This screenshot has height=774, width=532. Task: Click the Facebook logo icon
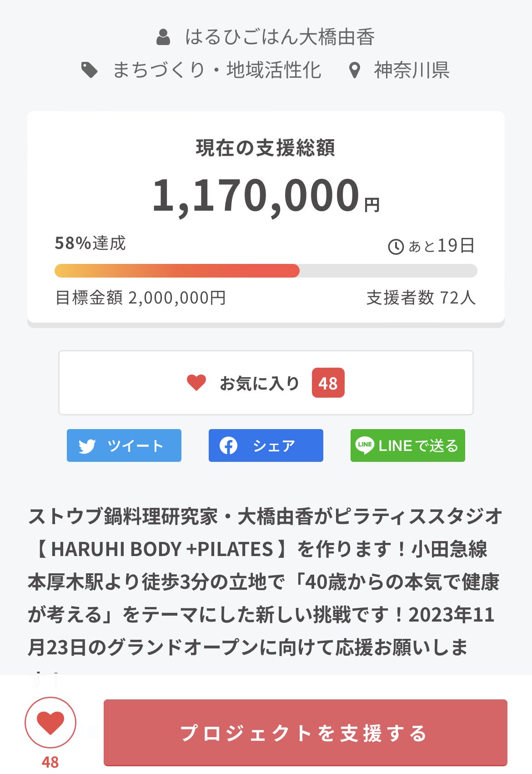(228, 445)
